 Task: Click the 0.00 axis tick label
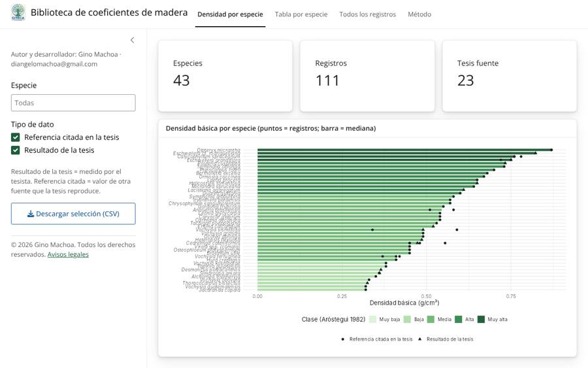coord(257,296)
